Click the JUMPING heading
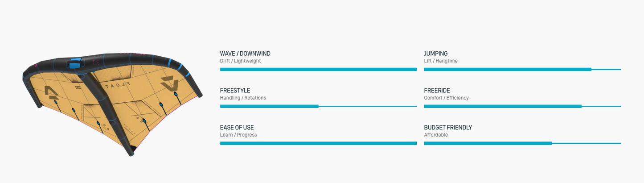 (x=436, y=54)
